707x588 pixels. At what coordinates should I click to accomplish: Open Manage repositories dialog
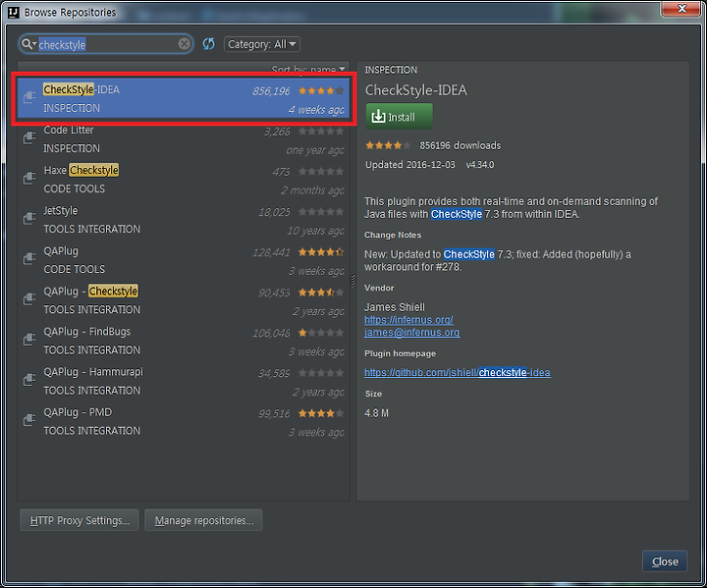(204, 520)
